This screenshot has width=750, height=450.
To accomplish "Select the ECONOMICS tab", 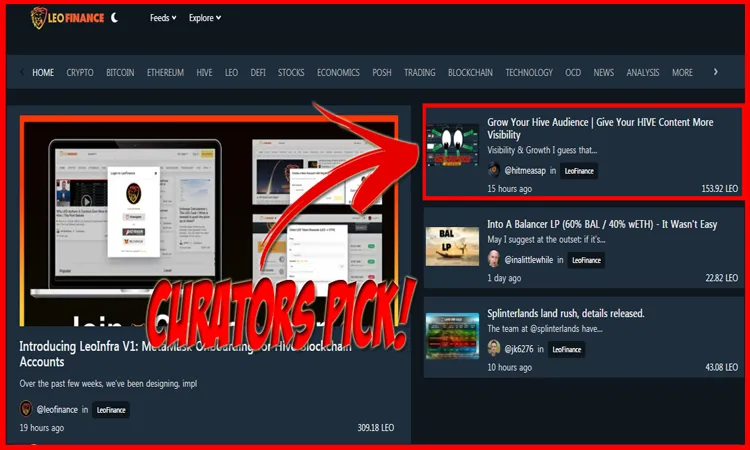I will (338, 73).
